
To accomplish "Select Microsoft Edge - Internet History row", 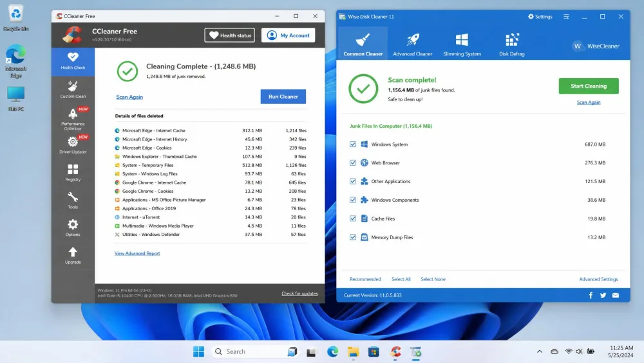I will pyautogui.click(x=211, y=139).
